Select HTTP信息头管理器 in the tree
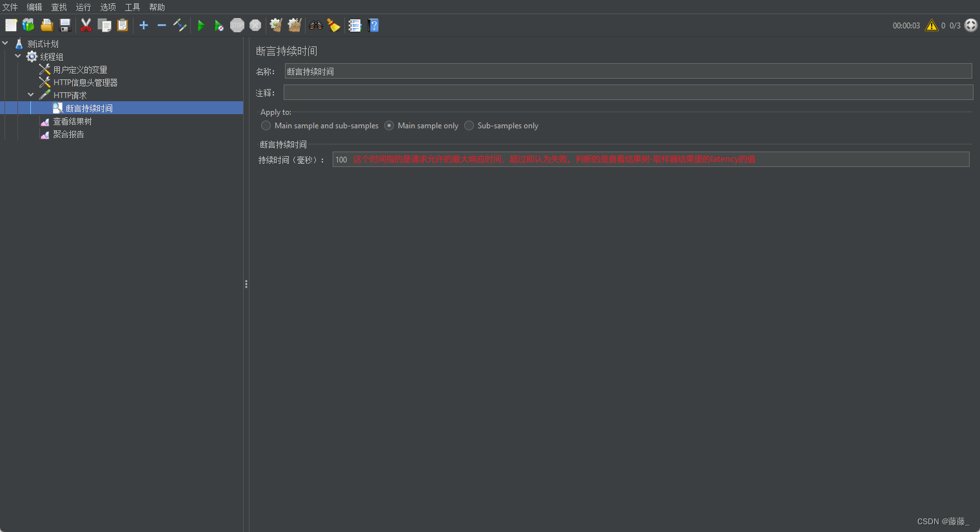Screen dimensions: 980x532 85,83
